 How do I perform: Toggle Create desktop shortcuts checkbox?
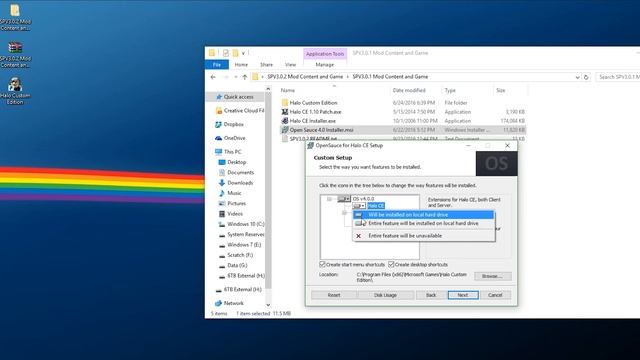pyautogui.click(x=391, y=264)
